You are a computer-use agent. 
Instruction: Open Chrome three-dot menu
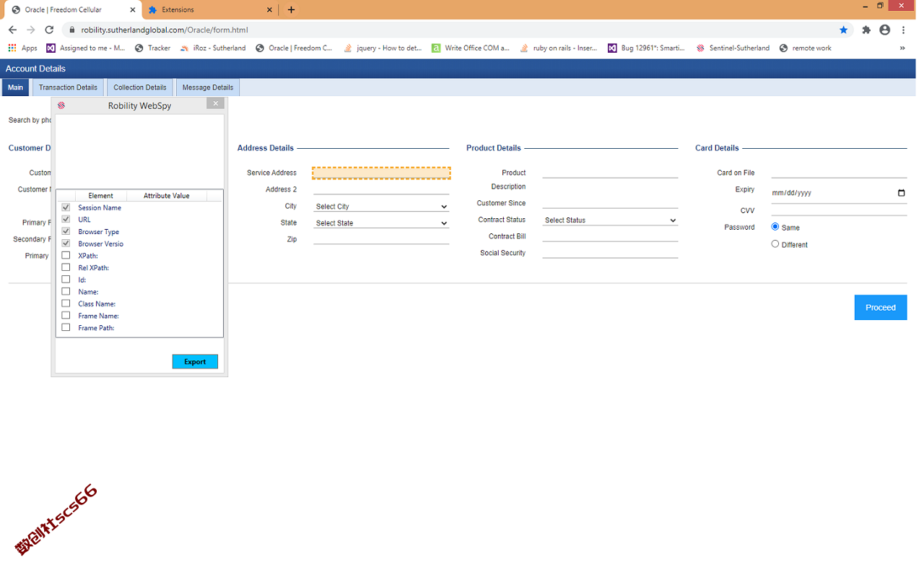pos(904,30)
